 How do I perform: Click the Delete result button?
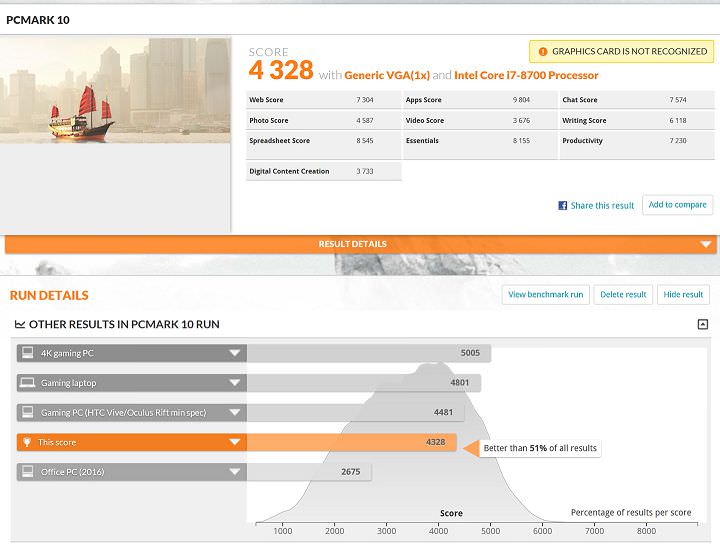click(623, 294)
